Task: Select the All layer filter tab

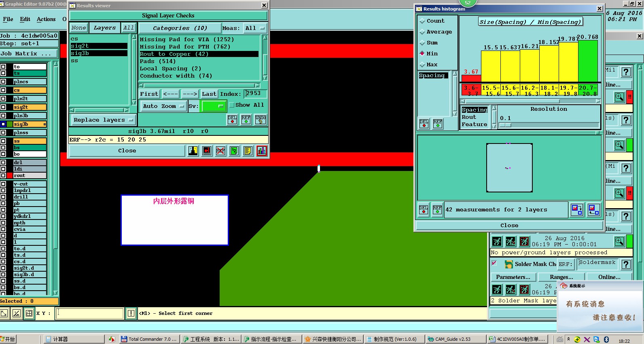Action: [x=129, y=28]
